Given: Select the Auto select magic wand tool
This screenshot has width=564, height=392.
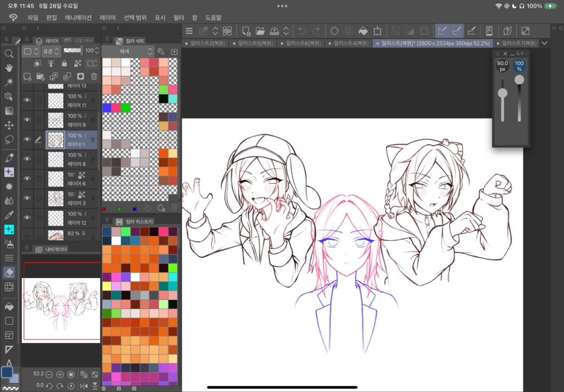Looking at the screenshot, I should coord(9,82).
